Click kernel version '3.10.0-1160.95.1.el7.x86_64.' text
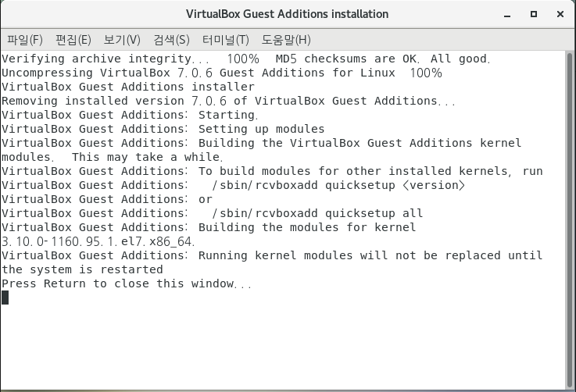This screenshot has height=392, width=576. pyautogui.click(x=98, y=241)
